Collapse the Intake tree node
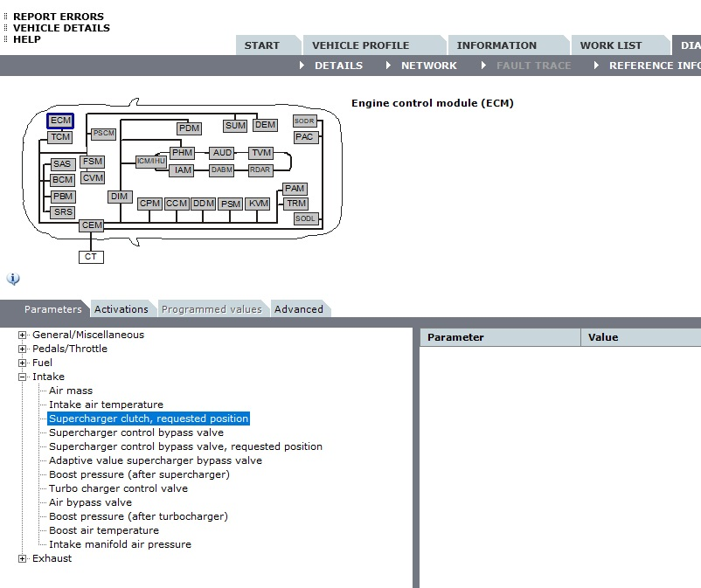Screen dimensions: 701x588 [23, 377]
